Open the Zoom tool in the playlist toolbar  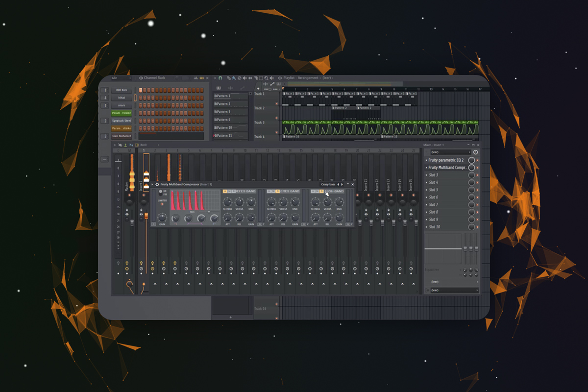(266, 78)
